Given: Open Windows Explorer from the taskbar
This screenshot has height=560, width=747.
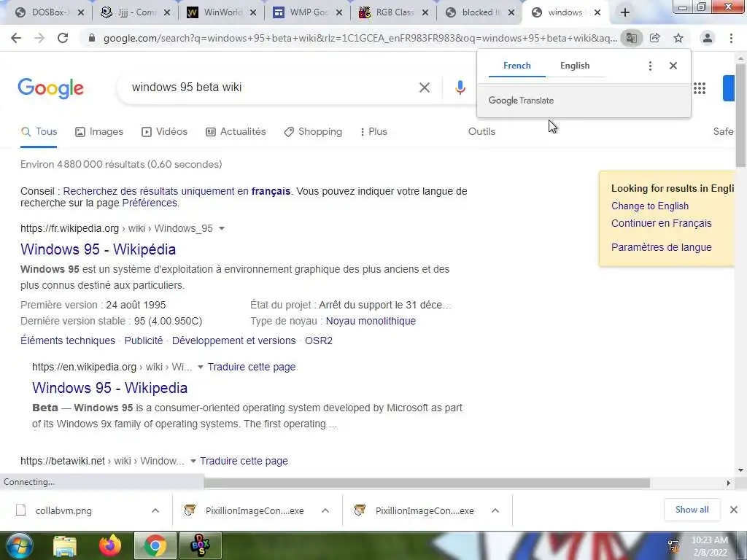Looking at the screenshot, I should tap(65, 545).
